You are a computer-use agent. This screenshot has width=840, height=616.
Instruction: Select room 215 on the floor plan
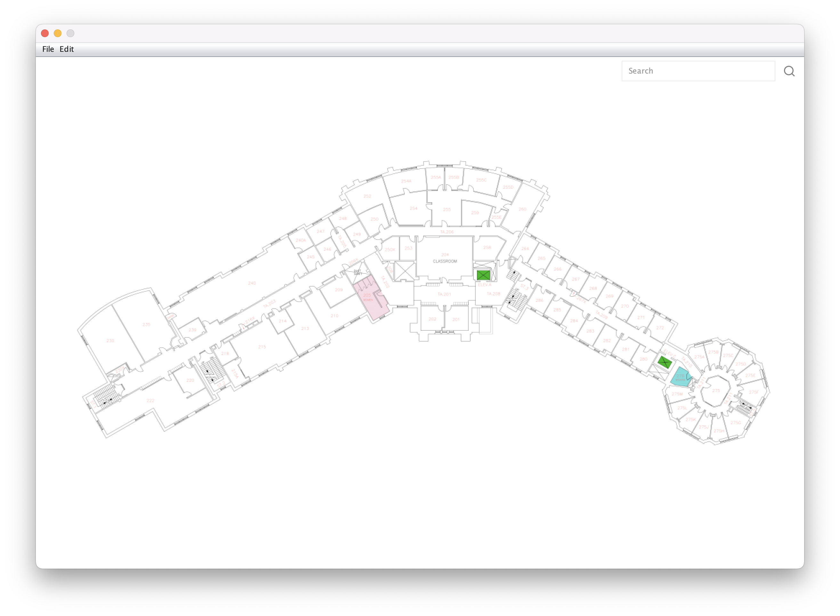[x=262, y=347]
